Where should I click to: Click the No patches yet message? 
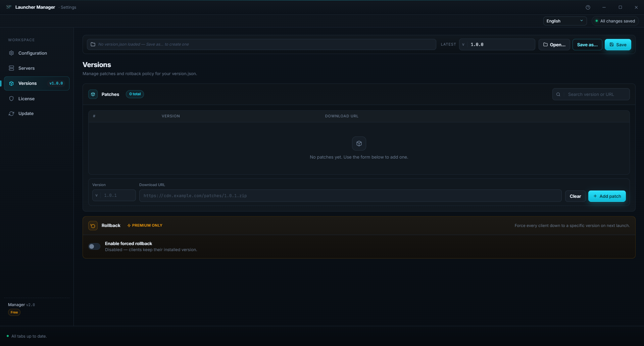(x=359, y=157)
